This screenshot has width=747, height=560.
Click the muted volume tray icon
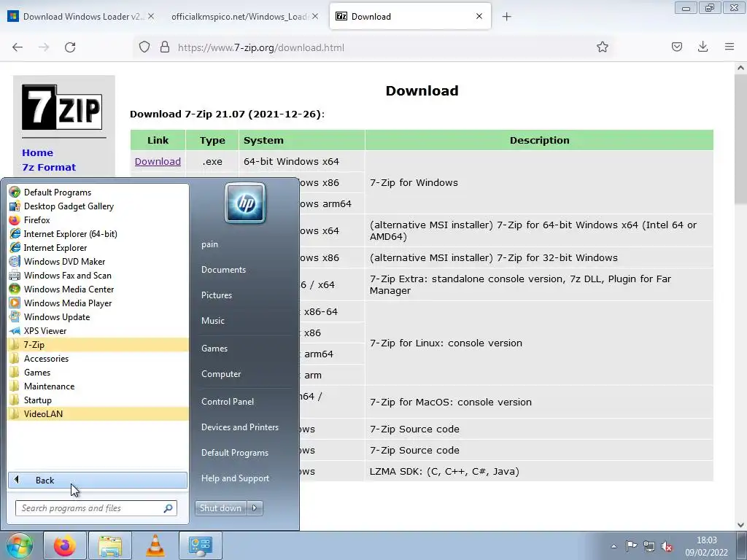(667, 546)
